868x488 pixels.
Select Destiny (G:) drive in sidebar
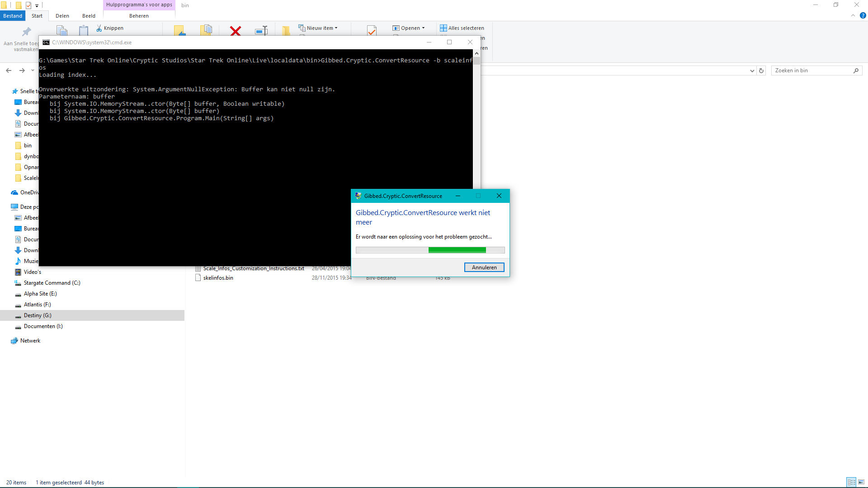pos(38,315)
